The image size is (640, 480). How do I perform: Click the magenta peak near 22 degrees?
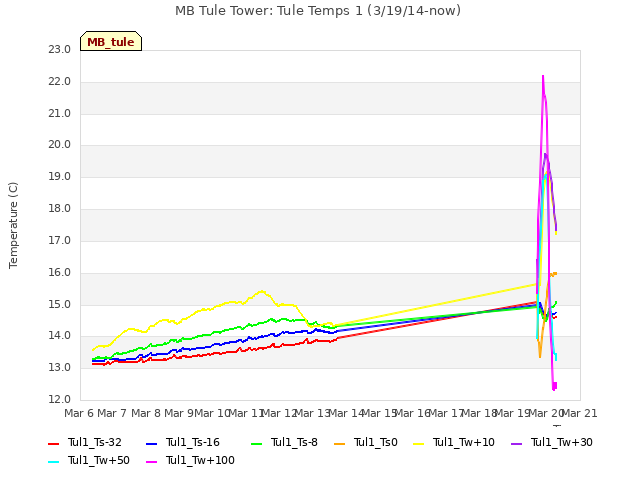tap(543, 76)
